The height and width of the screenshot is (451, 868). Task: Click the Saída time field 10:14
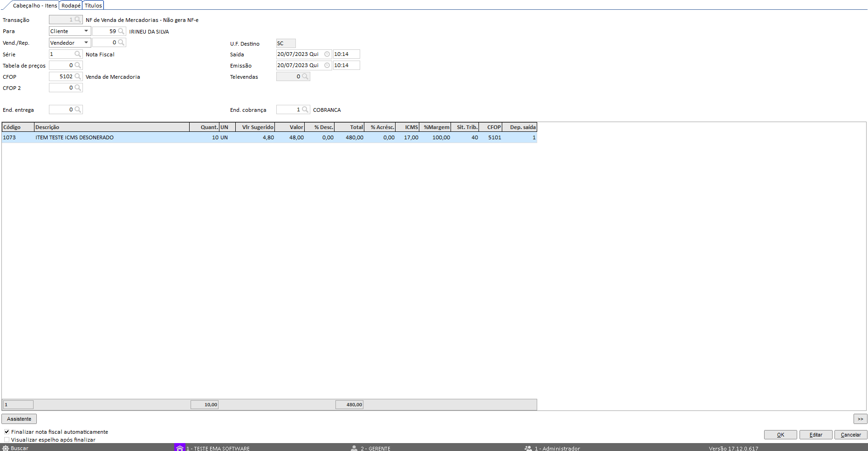click(x=346, y=54)
